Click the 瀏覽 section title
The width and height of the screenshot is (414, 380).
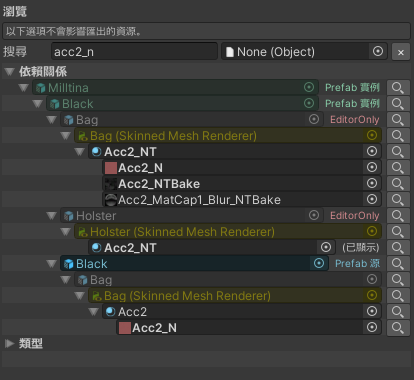[x=15, y=12]
